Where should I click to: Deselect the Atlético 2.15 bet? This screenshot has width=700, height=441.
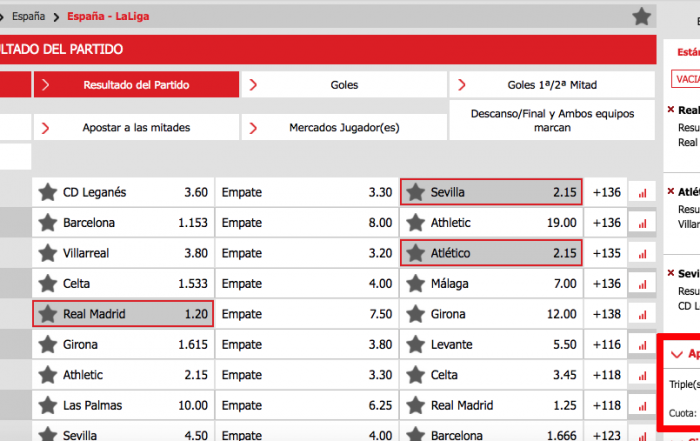[491, 253]
